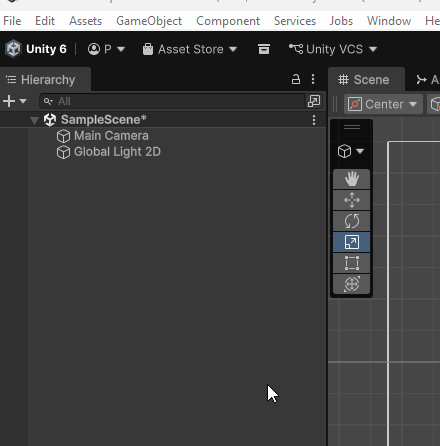The image size is (440, 446).
Task: Open the Package Manager archive icon
Action: [x=264, y=49]
